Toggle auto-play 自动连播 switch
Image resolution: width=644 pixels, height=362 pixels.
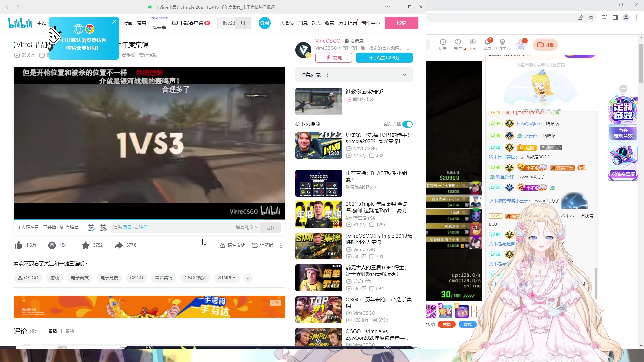tap(408, 124)
